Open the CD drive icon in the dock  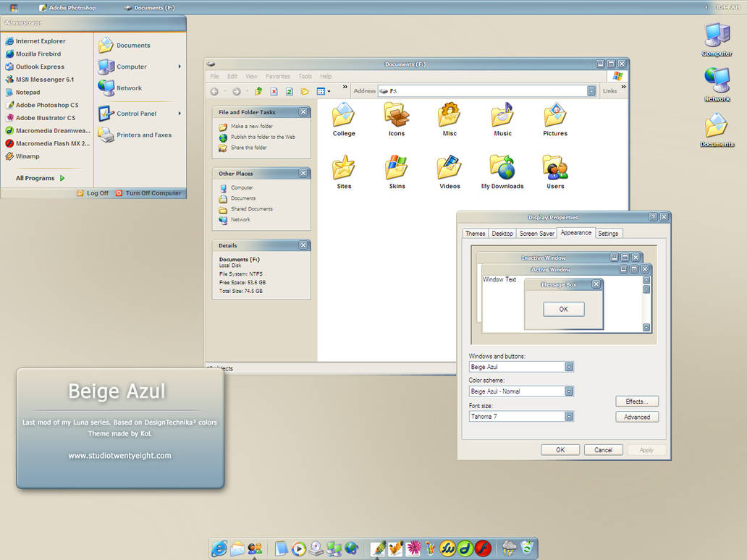tap(316, 548)
